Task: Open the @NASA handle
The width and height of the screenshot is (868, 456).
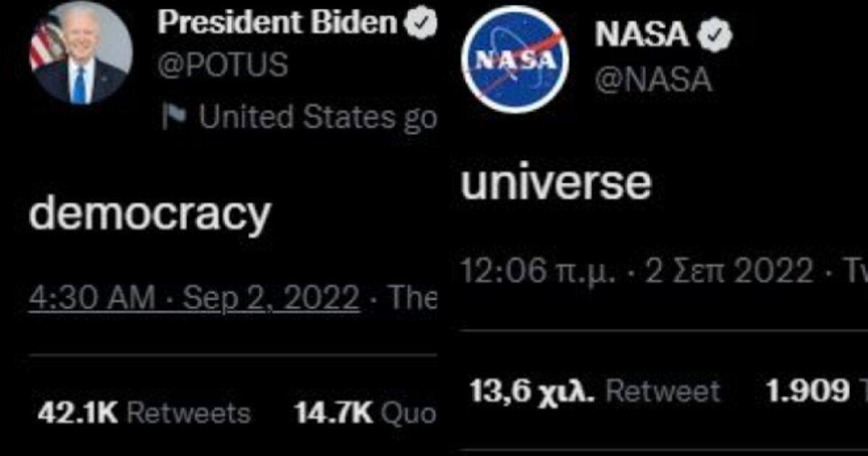Action: [653, 80]
